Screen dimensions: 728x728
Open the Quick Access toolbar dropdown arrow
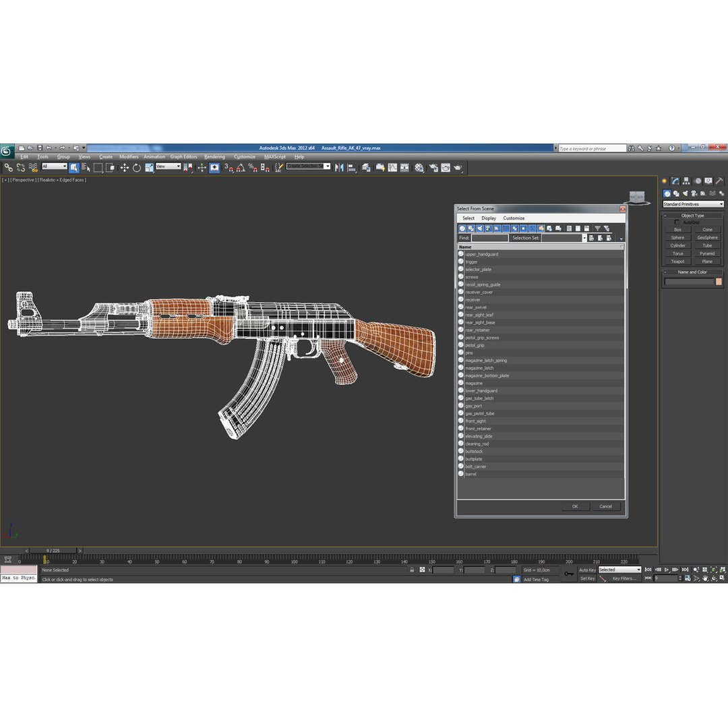84,148
